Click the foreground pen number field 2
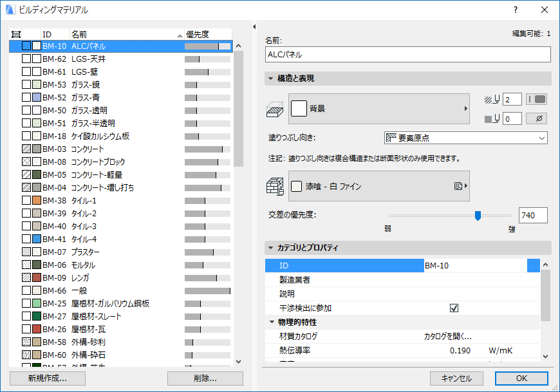This screenshot has width=560, height=392. tap(512, 100)
